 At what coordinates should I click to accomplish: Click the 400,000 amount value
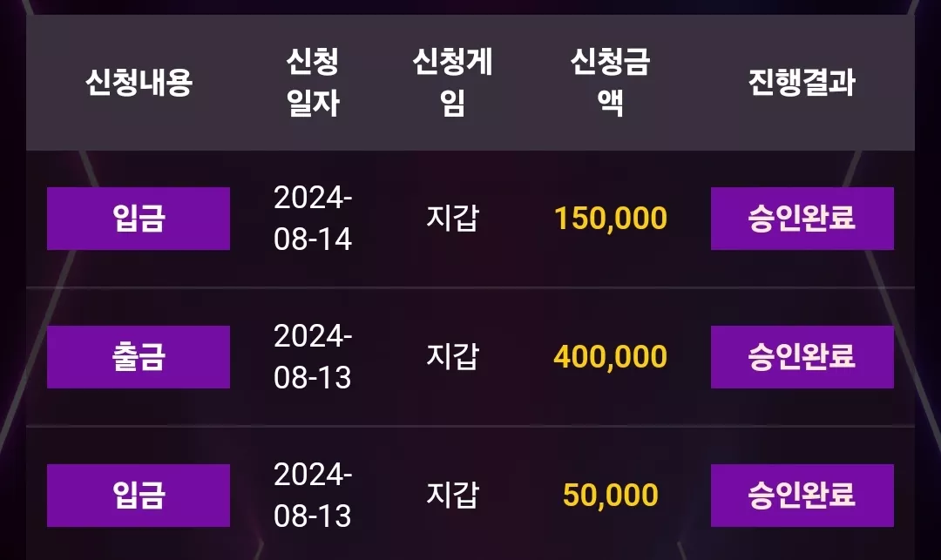(x=610, y=357)
